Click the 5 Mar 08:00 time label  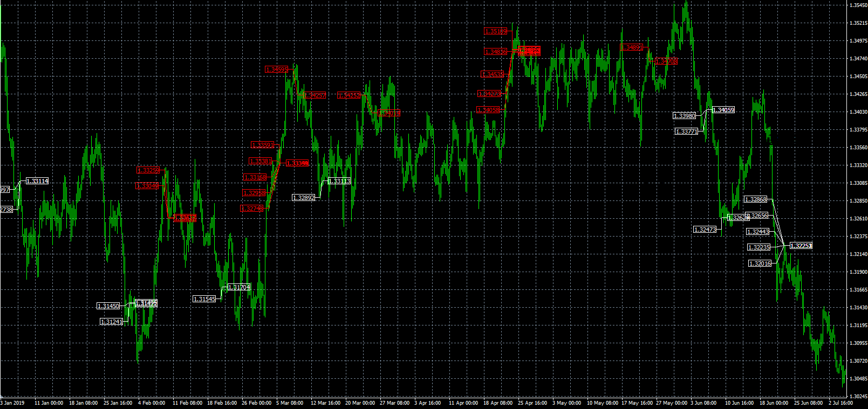tap(290, 403)
